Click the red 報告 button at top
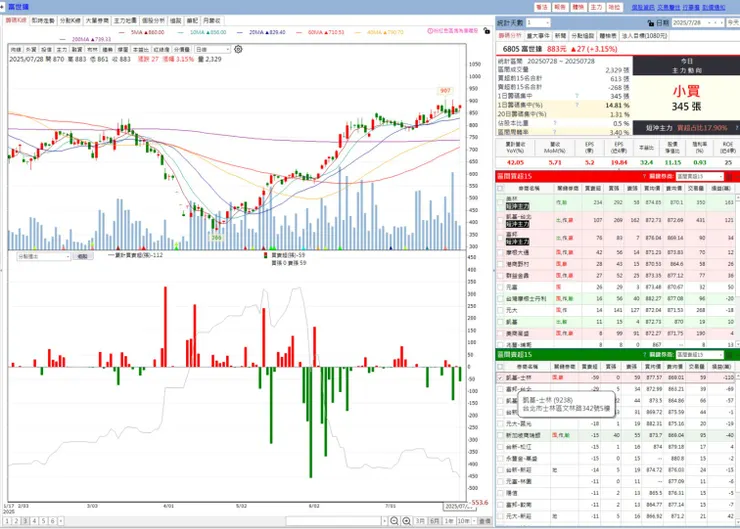The height and width of the screenshot is (529, 740). click(x=560, y=8)
